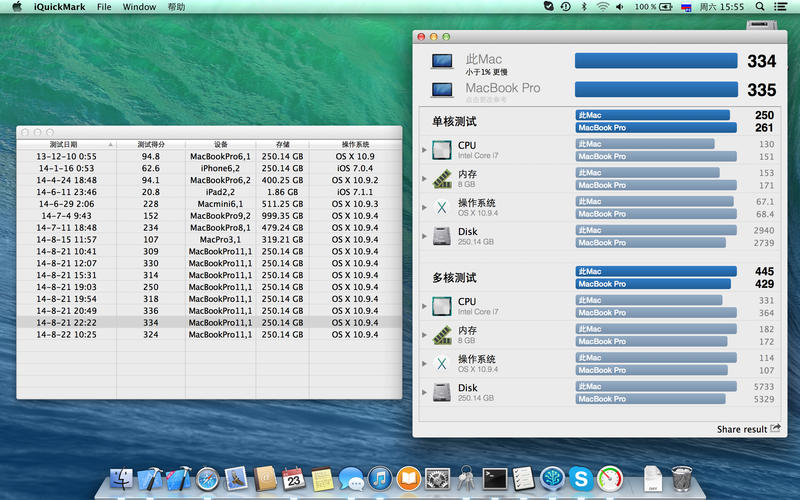Image resolution: width=800 pixels, height=500 pixels.
Task: Open Spotlight search magnifier
Action: (x=760, y=7)
